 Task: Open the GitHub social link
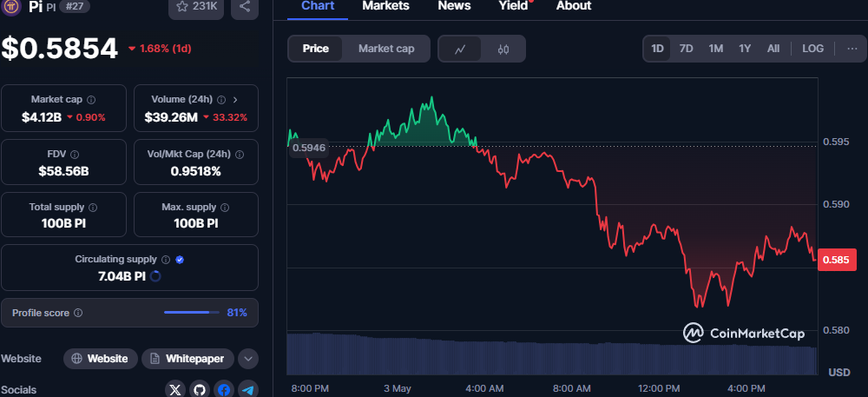click(x=200, y=390)
